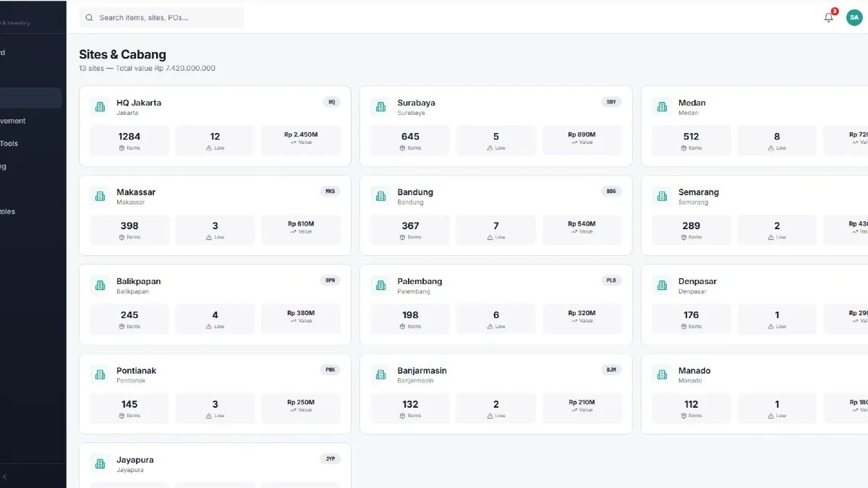
Task: Click the JYP badge on Jayapura card
Action: 331,459
